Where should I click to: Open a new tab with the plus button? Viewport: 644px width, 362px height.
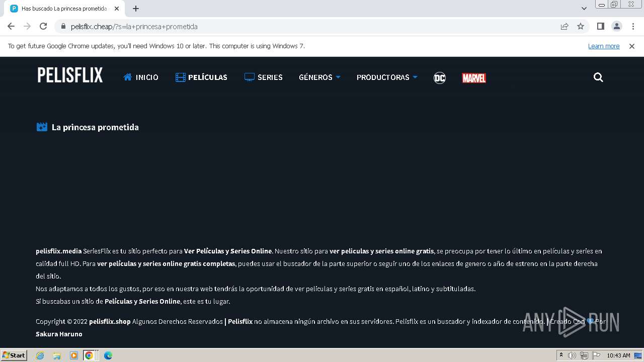(136, 9)
